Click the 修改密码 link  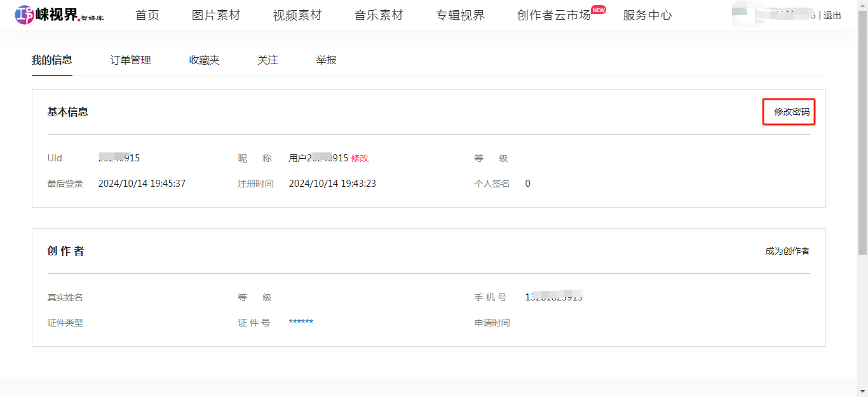tap(792, 112)
